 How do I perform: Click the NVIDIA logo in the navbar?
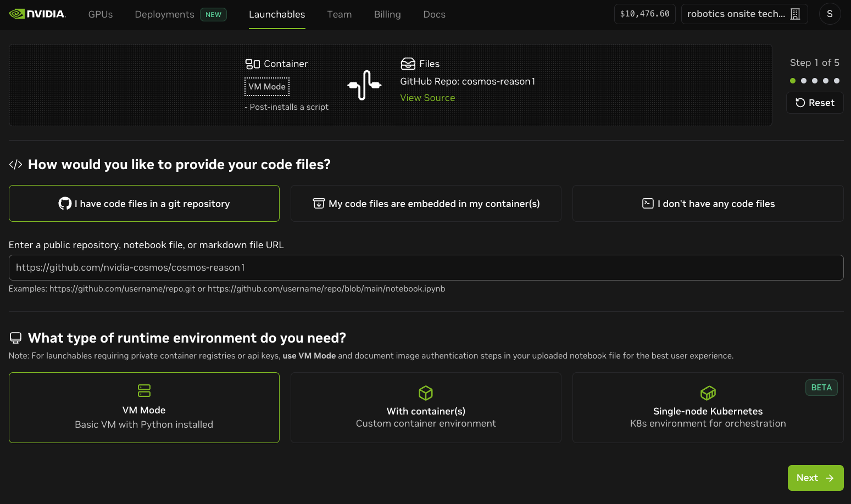36,14
